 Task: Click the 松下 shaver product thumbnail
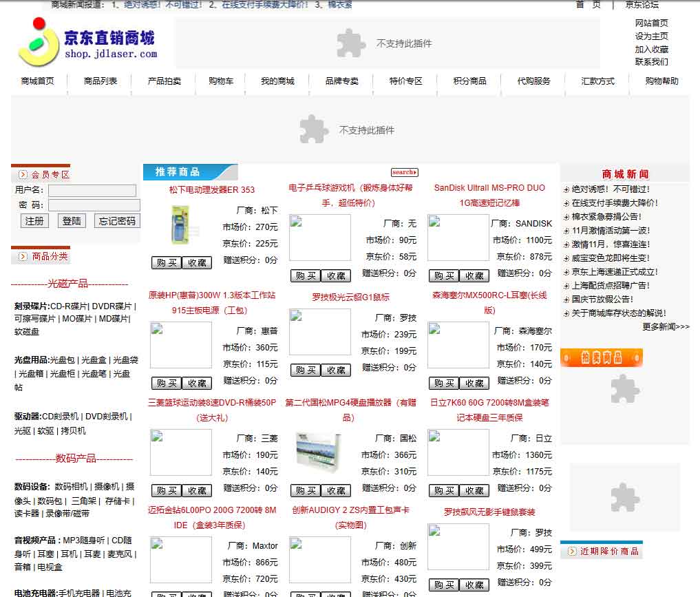tap(180, 225)
